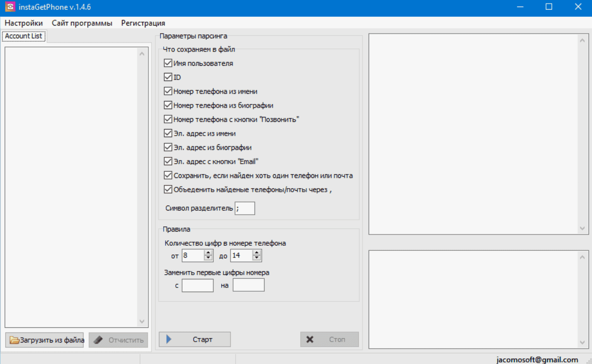Toggle Объеденить найденые телефоны/почты checkbox

pos(168,189)
